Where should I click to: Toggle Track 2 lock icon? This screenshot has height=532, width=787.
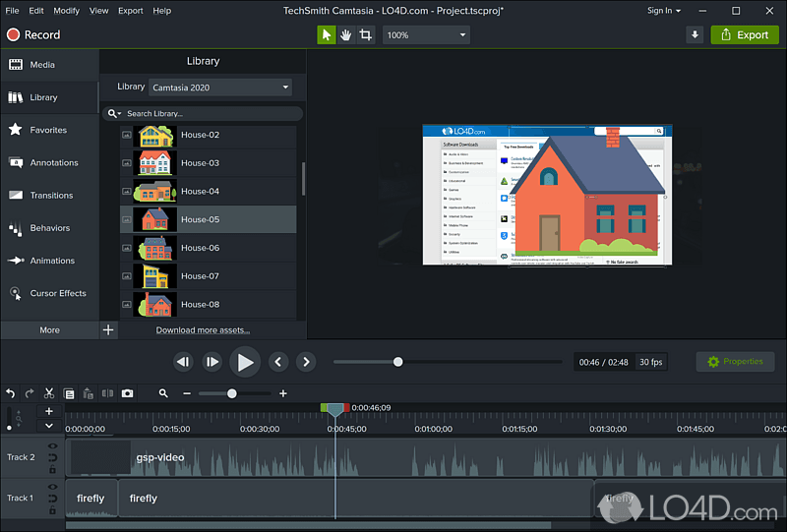53,470
